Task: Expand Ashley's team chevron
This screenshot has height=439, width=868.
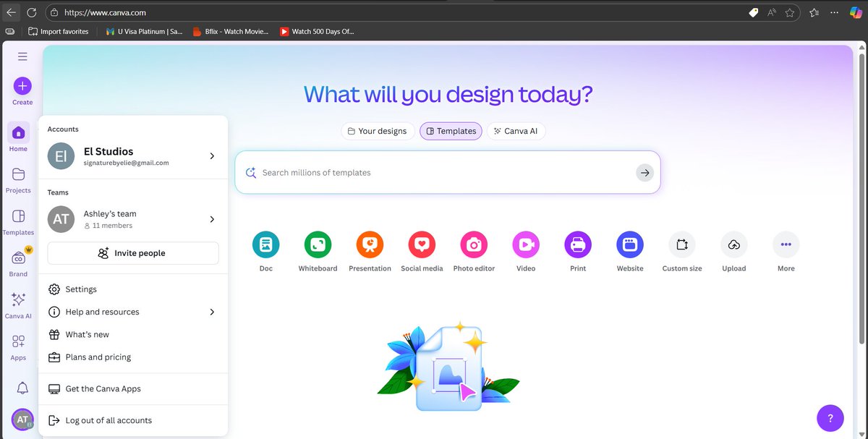Action: point(212,219)
